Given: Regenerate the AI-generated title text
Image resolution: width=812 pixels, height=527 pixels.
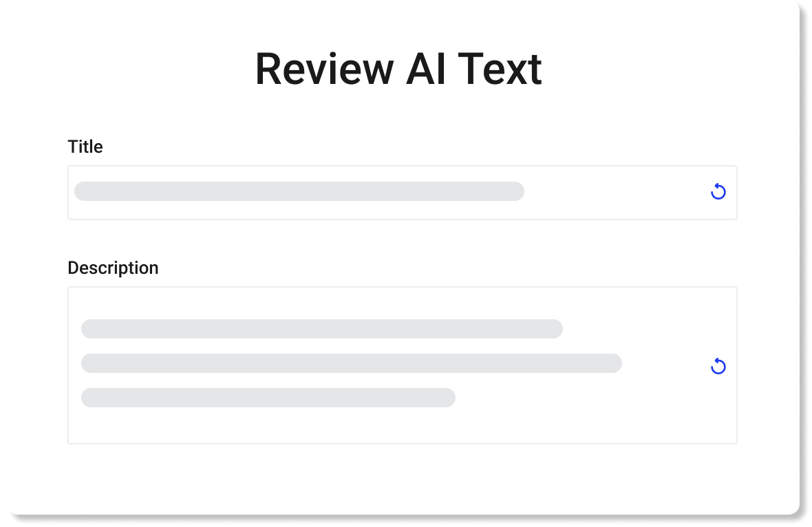Looking at the screenshot, I should pos(718,192).
